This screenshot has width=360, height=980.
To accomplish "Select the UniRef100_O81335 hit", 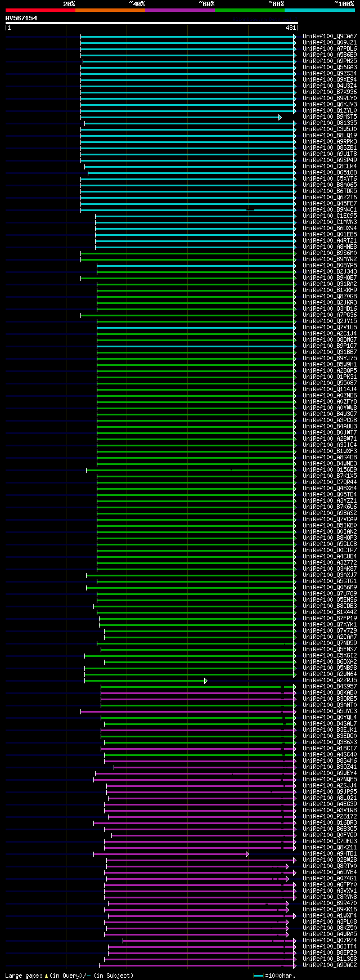I will 330,123.
